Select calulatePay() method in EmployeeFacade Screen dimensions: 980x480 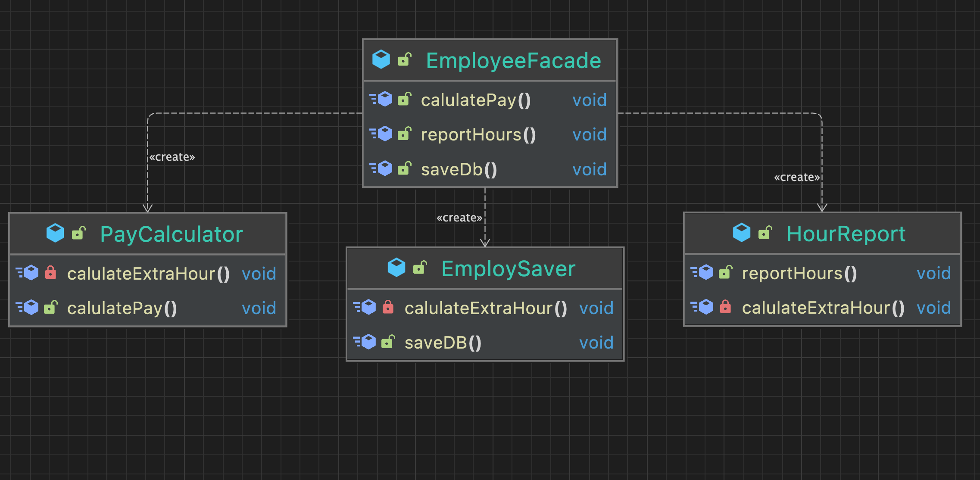point(475,100)
